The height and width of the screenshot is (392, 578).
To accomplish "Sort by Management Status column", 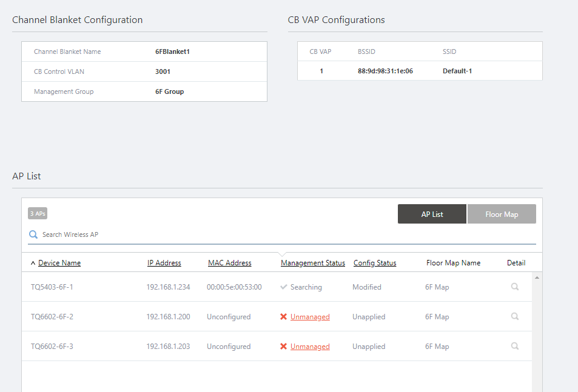I will coord(312,263).
